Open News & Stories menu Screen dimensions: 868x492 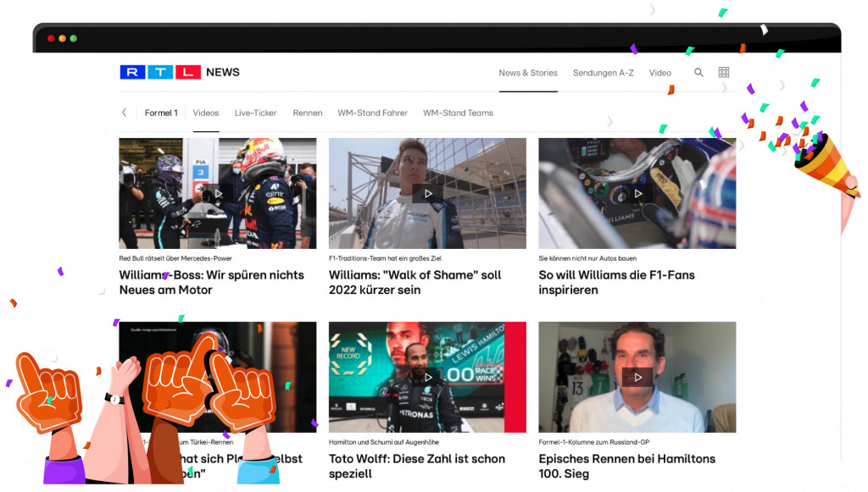(528, 73)
